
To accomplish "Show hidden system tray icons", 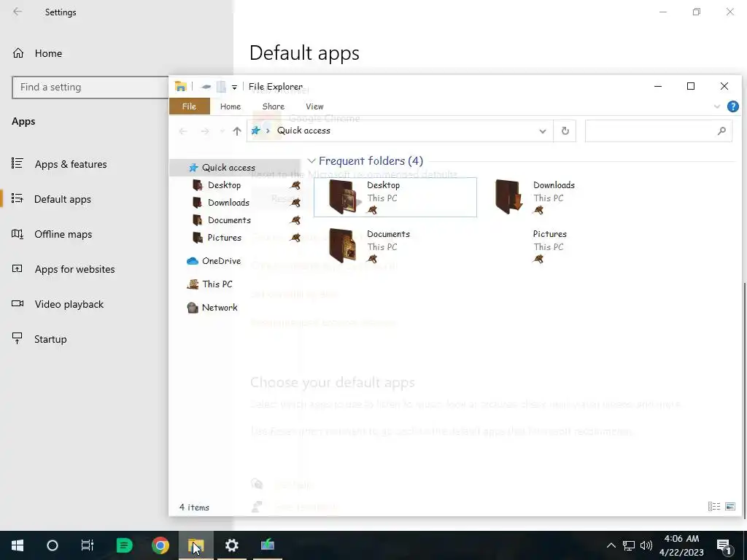I will coord(611,545).
